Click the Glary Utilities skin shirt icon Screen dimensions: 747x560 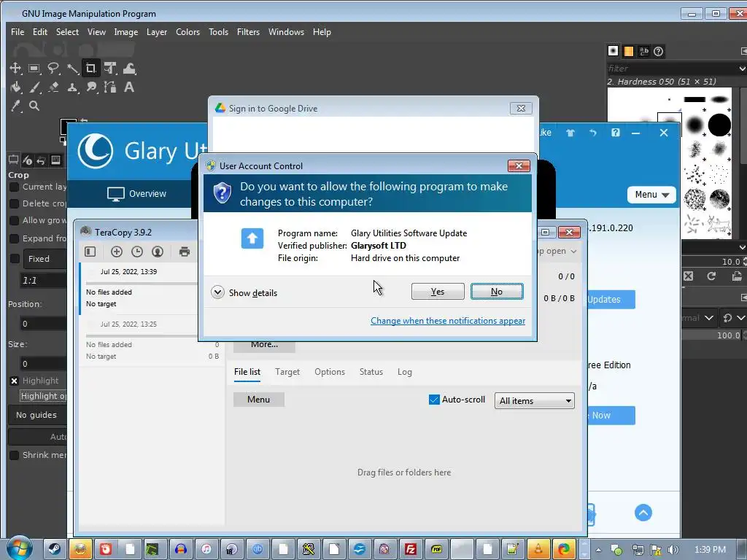coord(570,133)
